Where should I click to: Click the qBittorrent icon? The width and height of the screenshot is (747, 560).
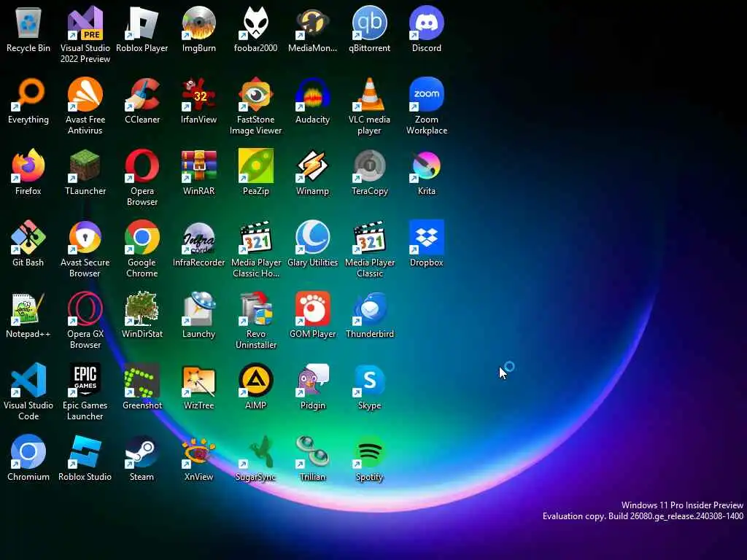pos(369,23)
